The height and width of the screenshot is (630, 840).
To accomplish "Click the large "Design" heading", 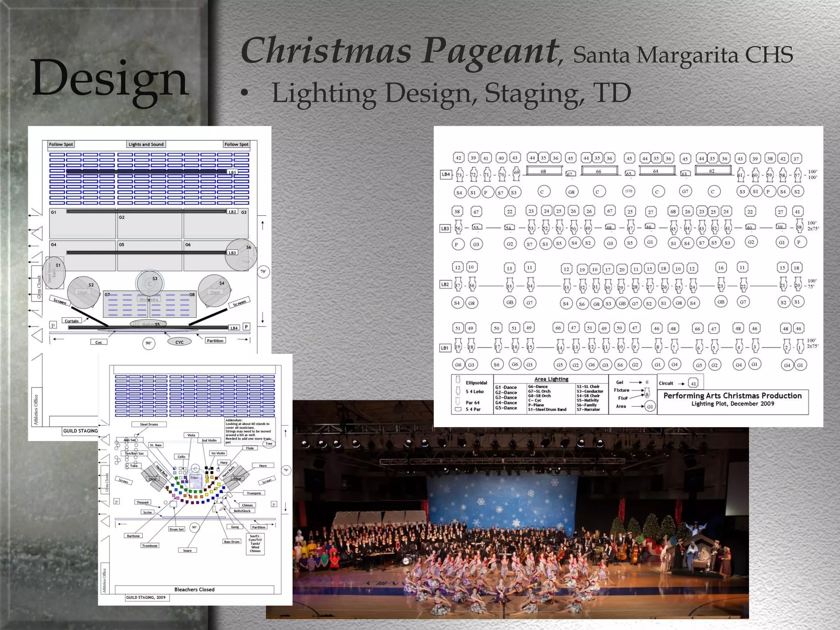I will coord(110,78).
